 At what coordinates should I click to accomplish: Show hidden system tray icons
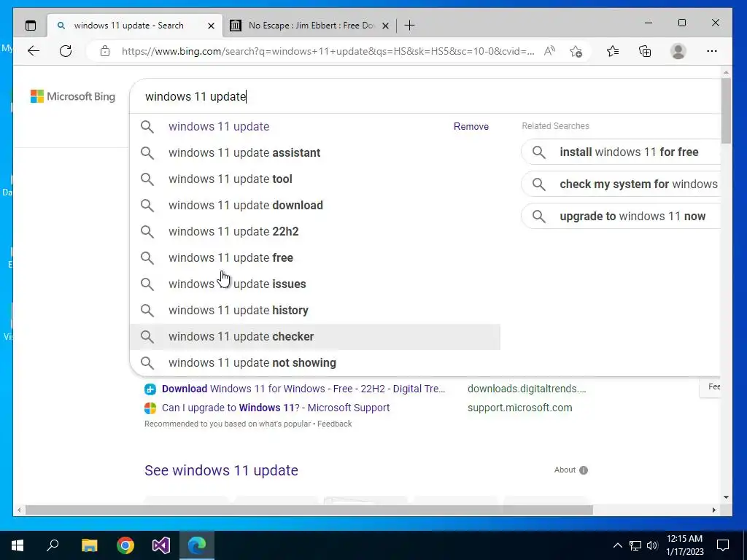(617, 545)
